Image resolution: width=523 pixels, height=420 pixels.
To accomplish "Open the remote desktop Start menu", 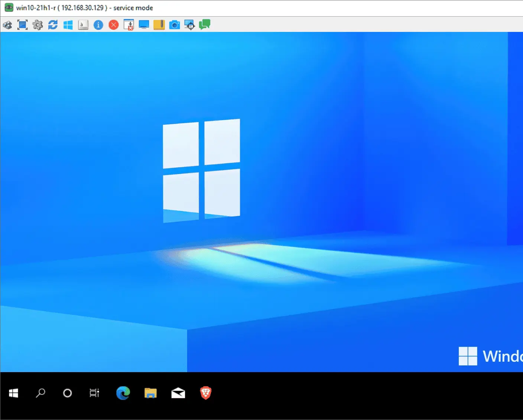I will pos(13,393).
